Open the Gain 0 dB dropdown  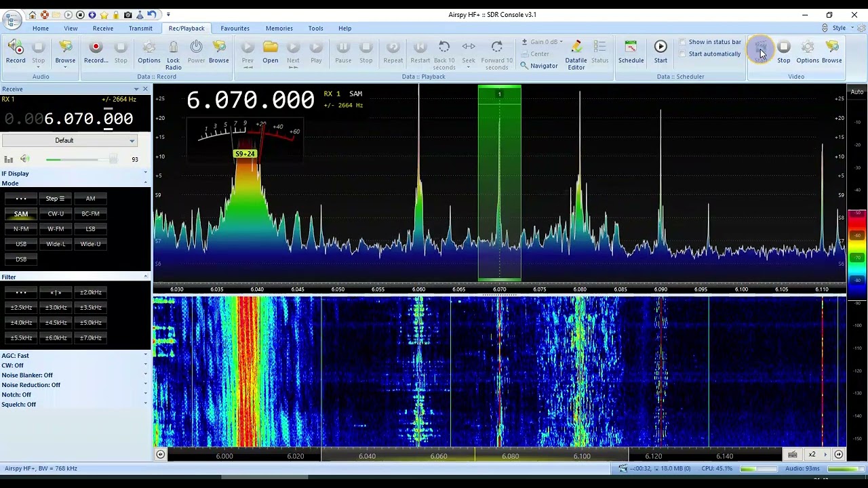541,42
